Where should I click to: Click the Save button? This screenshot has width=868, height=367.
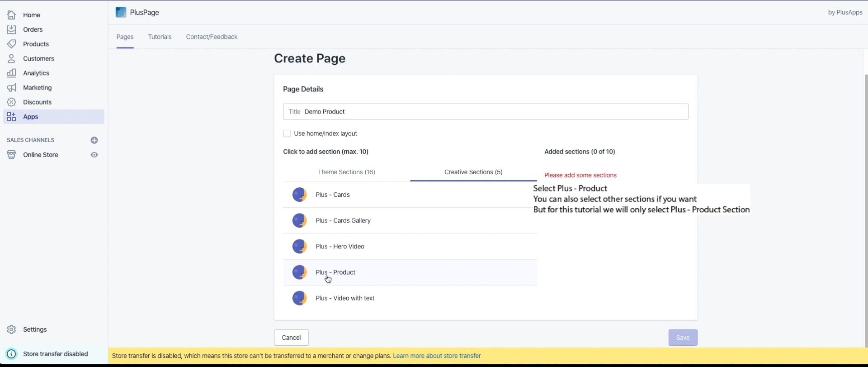683,338
